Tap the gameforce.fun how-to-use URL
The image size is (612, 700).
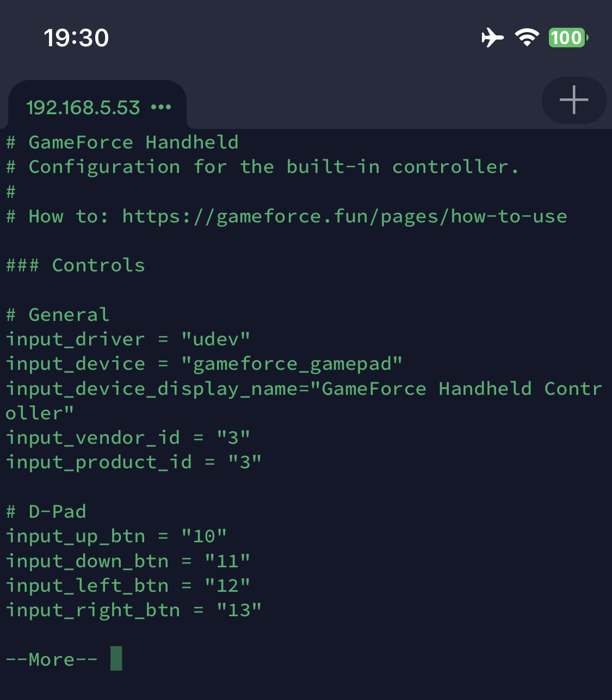click(344, 216)
